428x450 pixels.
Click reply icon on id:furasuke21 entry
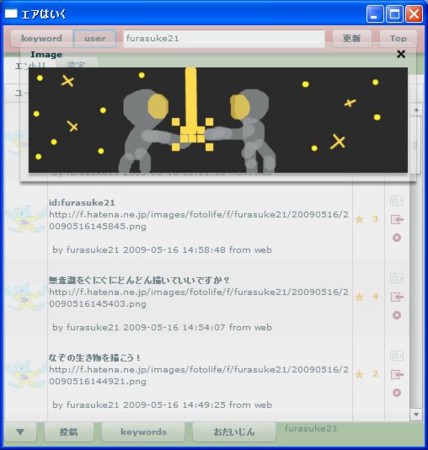coord(397,219)
